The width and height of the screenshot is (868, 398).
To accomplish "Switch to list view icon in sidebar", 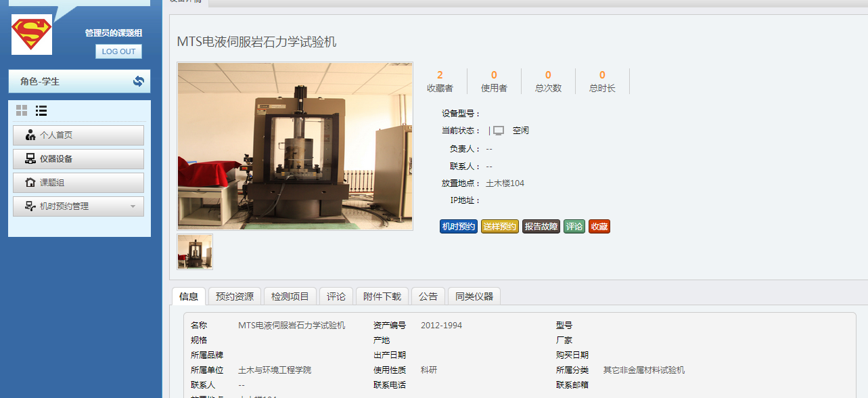I will click(41, 110).
